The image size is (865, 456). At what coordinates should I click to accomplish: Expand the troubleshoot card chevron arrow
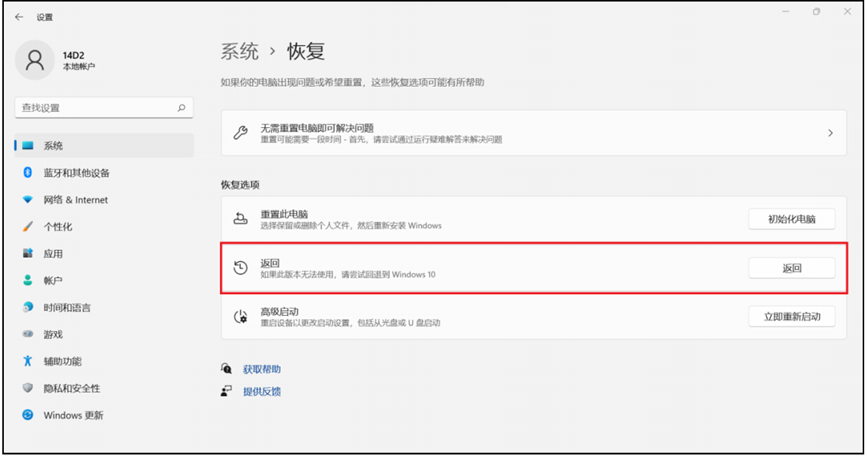830,133
